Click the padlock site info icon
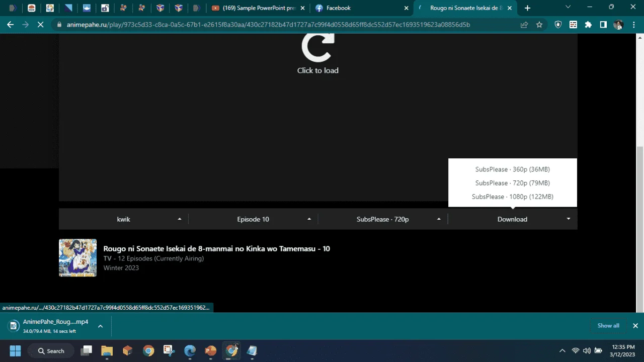Screen dimensions: 644x362 (x=59, y=24)
